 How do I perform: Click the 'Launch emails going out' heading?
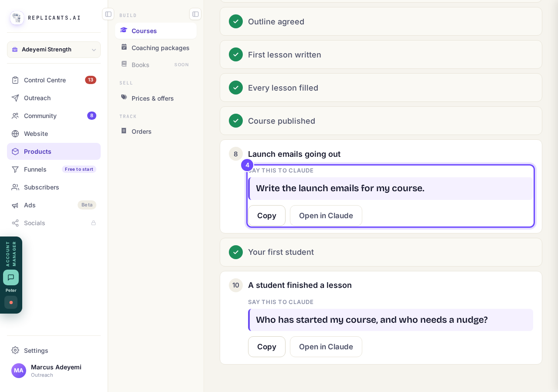pos(294,154)
